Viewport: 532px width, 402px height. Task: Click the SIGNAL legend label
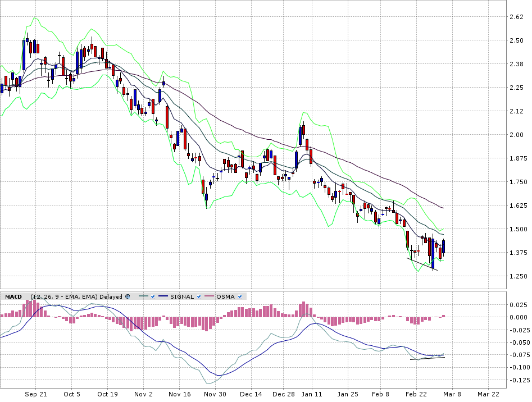click(x=181, y=296)
